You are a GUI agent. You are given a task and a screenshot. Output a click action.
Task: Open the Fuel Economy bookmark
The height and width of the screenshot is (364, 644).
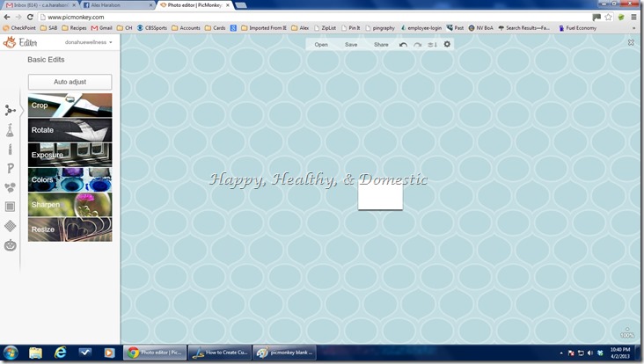pos(577,28)
